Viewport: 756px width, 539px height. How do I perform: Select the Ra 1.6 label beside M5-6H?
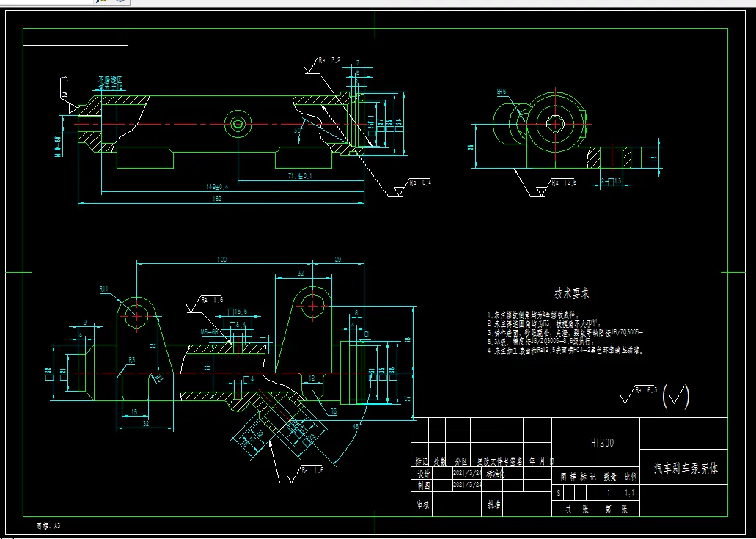coord(212,300)
